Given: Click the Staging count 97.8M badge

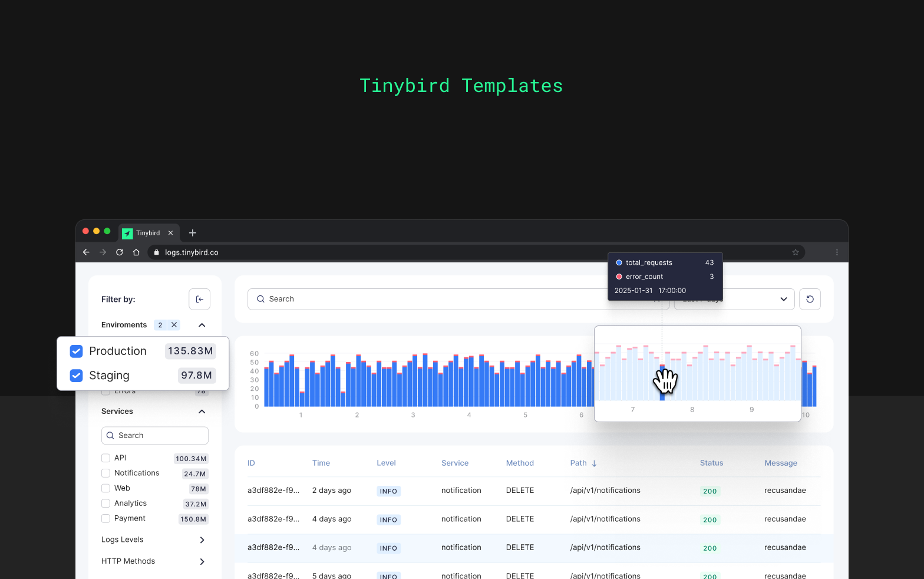Looking at the screenshot, I should [197, 376].
